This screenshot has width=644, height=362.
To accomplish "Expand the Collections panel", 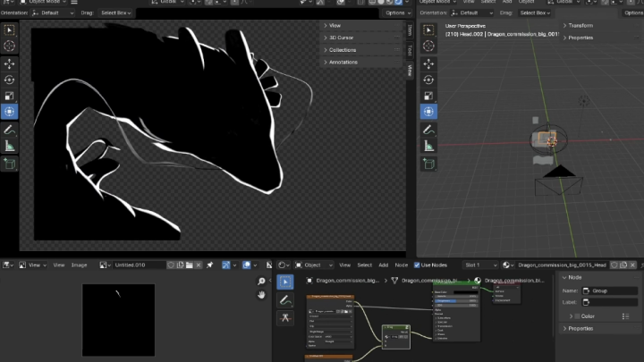I will coord(362,50).
